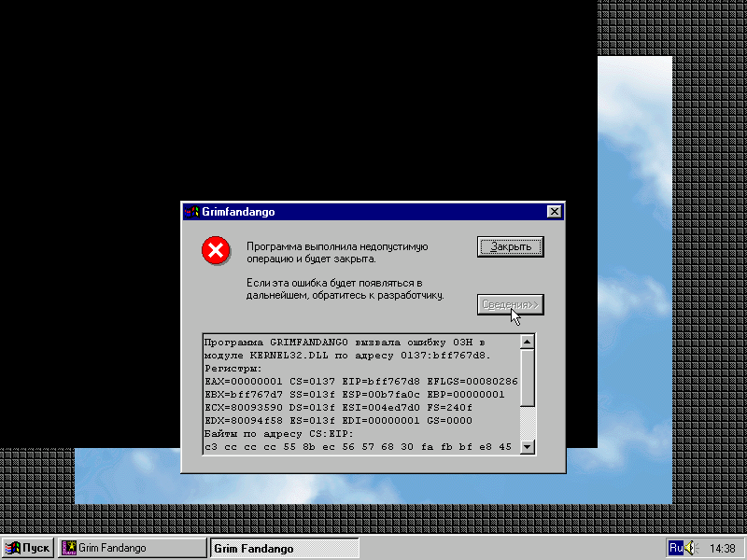This screenshot has width=747, height=560.
Task: Click the 'EAX=00000001' register line
Action: [x=360, y=382]
